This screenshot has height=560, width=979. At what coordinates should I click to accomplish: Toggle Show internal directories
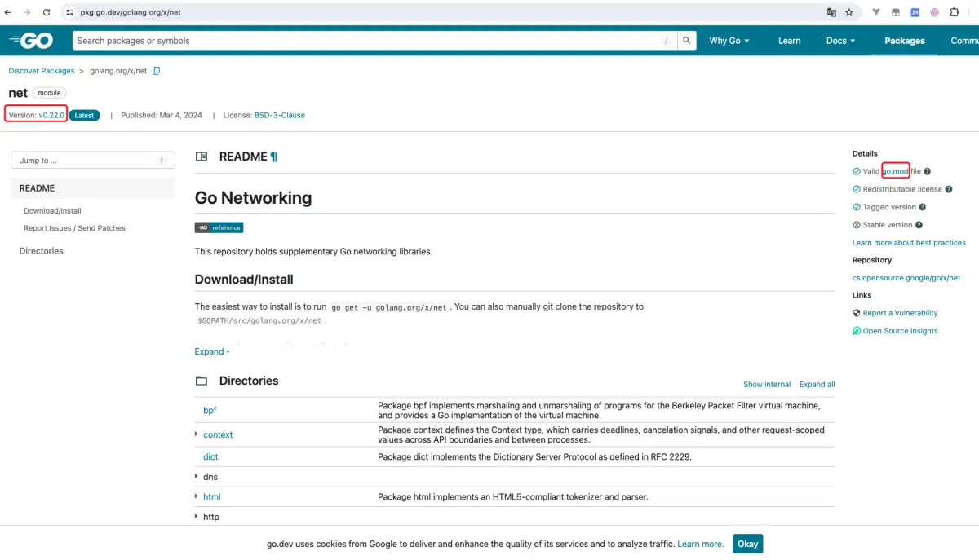[767, 384]
